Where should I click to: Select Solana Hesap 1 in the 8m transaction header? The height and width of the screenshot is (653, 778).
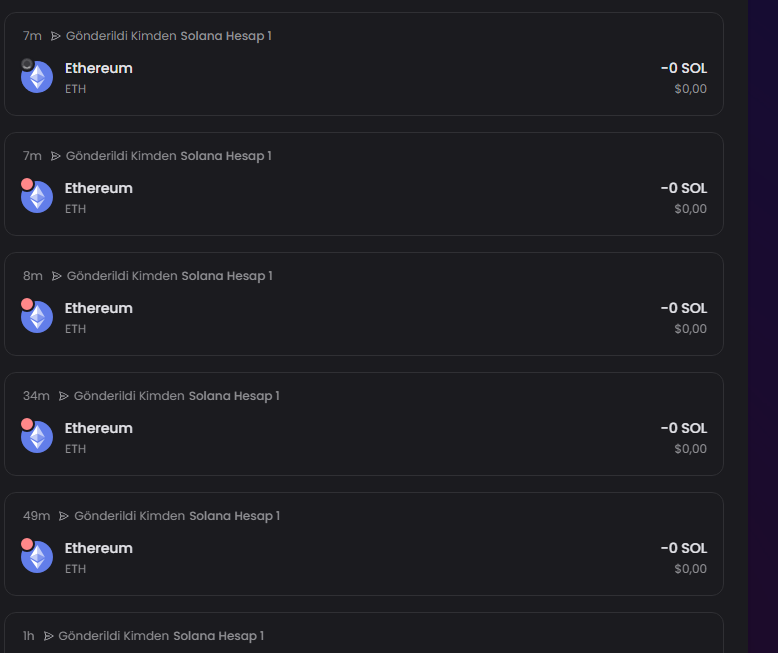(227, 276)
